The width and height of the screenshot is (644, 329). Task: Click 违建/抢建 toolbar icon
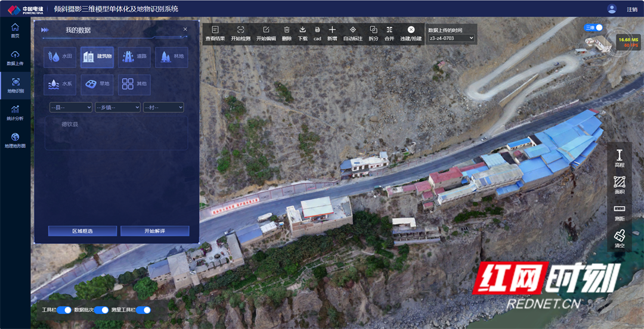pyautogui.click(x=411, y=34)
